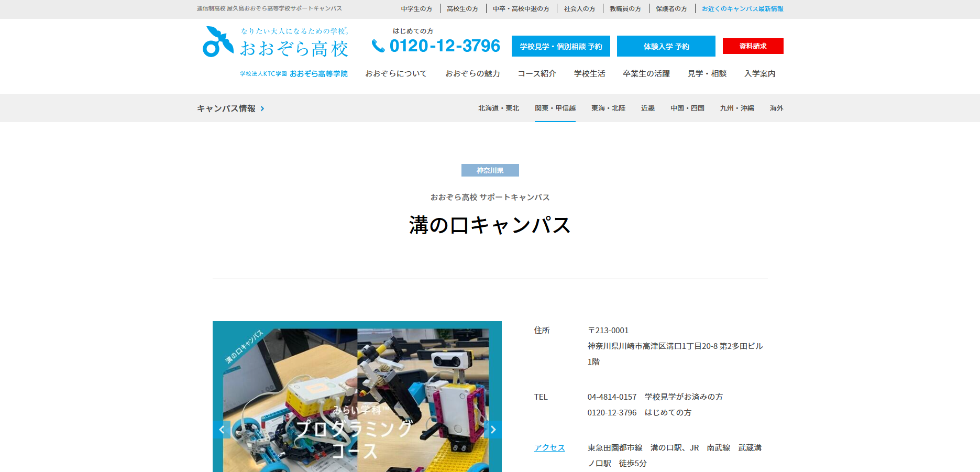The width and height of the screenshot is (980, 472).
Task: Open the 入学案内 menu
Action: coord(760,73)
